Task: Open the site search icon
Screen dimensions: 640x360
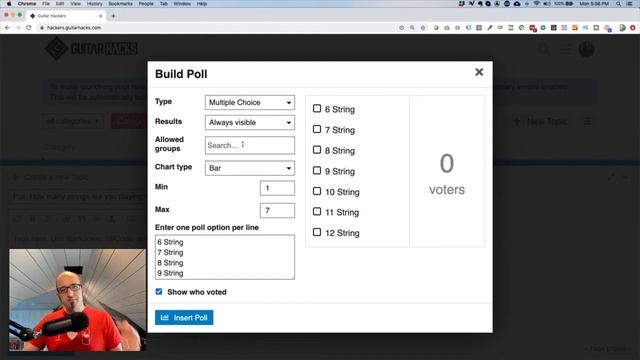Action: click(x=544, y=49)
